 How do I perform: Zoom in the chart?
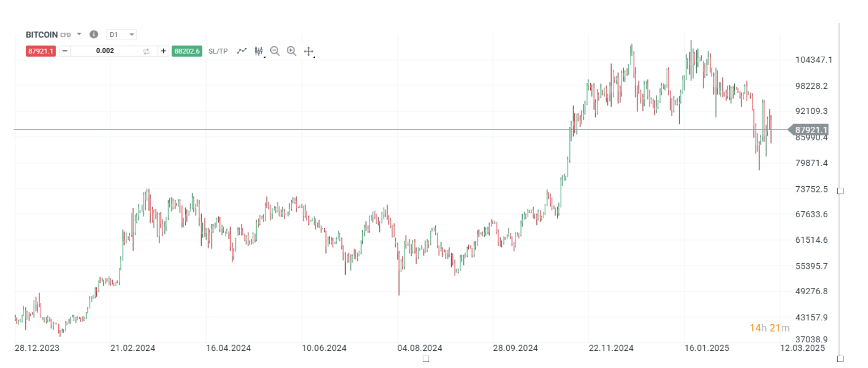[292, 51]
